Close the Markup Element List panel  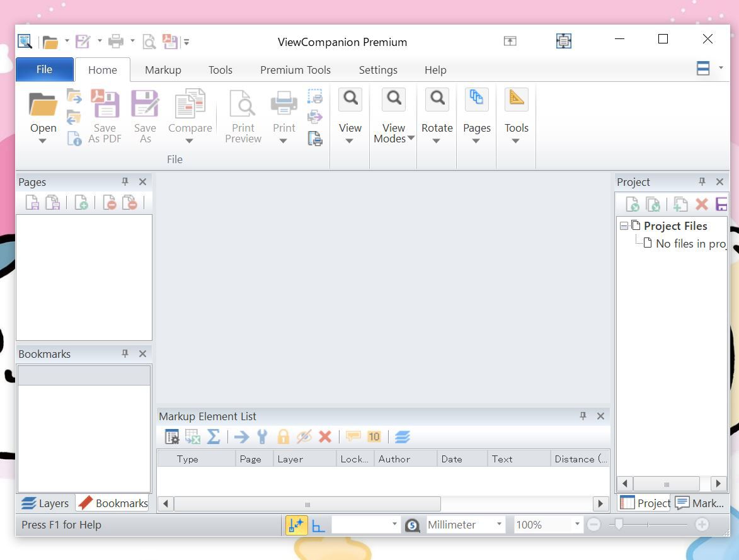tap(600, 416)
